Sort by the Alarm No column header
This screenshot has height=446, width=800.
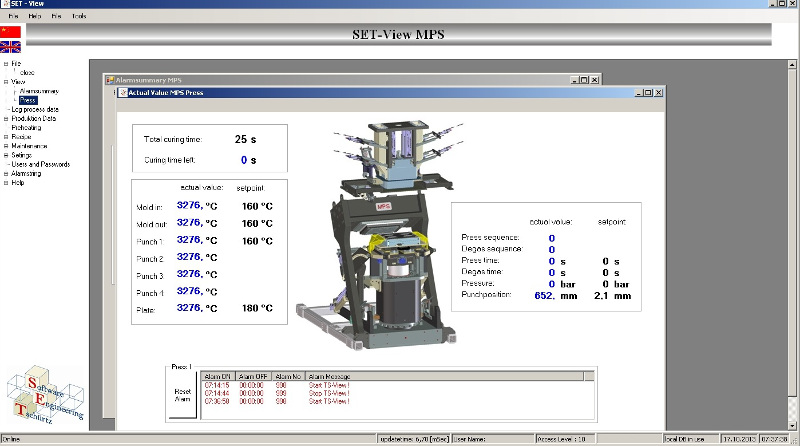pos(288,376)
